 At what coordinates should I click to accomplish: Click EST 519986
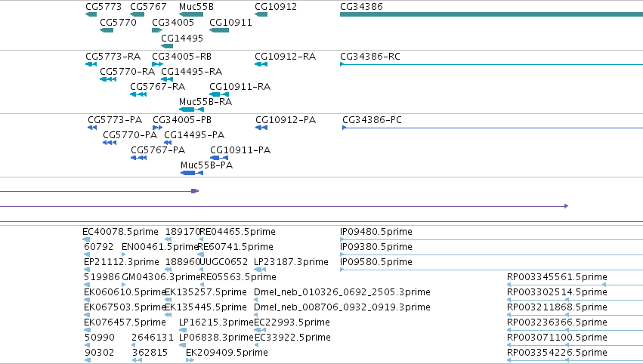102,277
